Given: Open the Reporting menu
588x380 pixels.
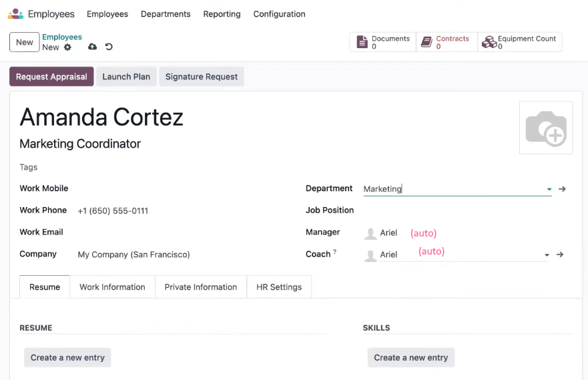Looking at the screenshot, I should point(222,14).
